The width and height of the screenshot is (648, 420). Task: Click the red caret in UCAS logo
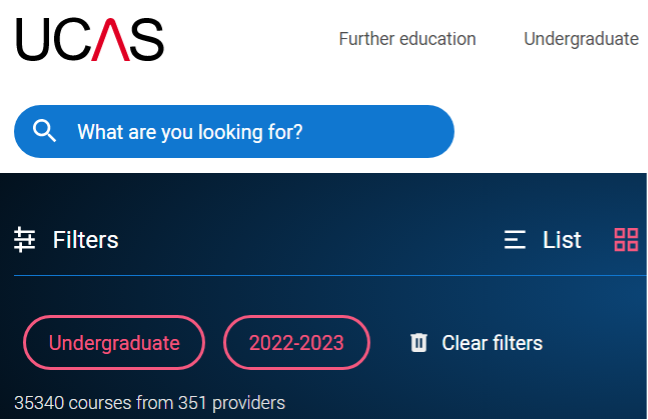coord(112,40)
